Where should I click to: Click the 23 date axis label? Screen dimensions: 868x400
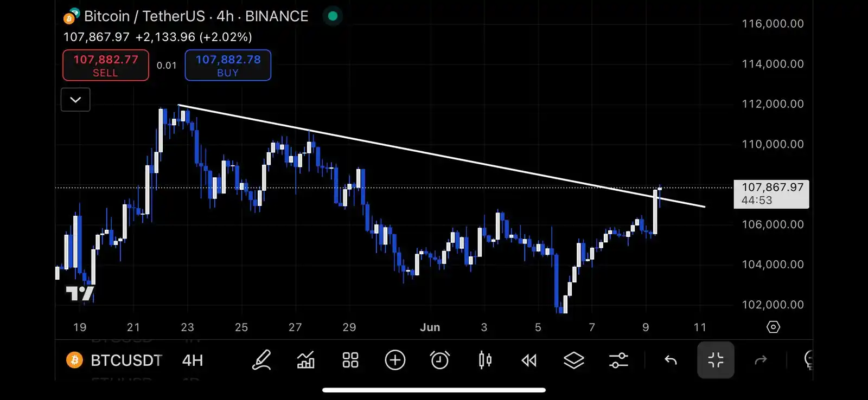[x=187, y=327]
